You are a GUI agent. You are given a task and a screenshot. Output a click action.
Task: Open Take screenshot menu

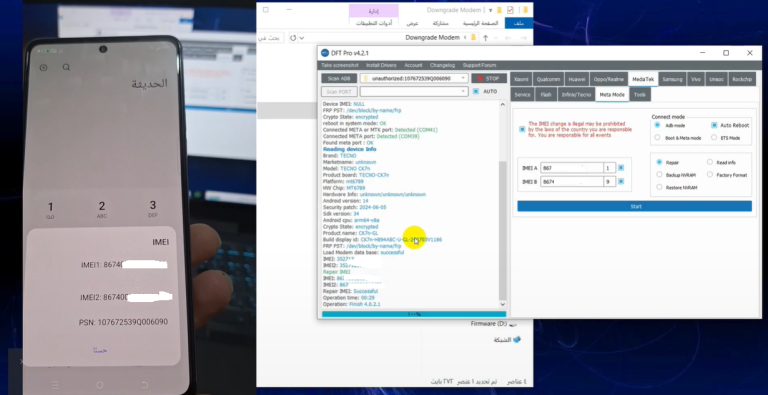(340, 65)
